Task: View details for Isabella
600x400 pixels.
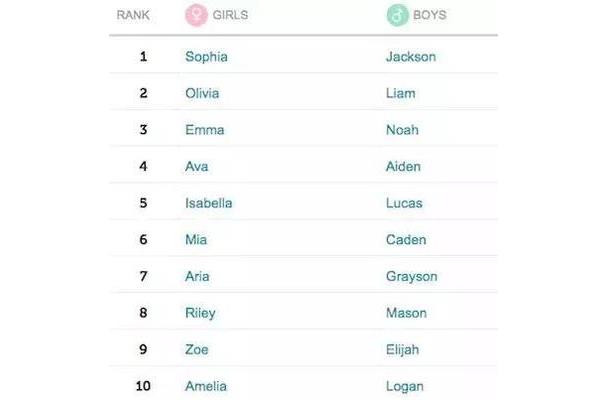Action: click(x=209, y=203)
